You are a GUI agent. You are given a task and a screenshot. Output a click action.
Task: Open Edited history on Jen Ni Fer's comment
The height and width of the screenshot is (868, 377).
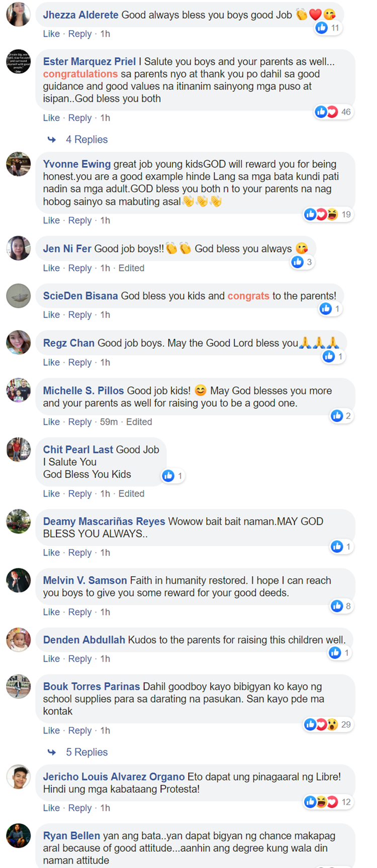(x=131, y=268)
